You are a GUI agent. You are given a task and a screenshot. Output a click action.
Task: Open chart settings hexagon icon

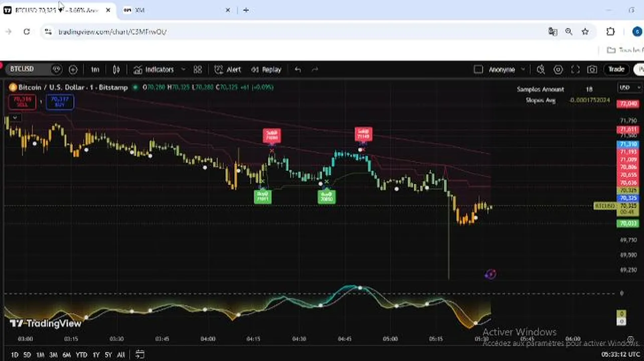(x=558, y=70)
